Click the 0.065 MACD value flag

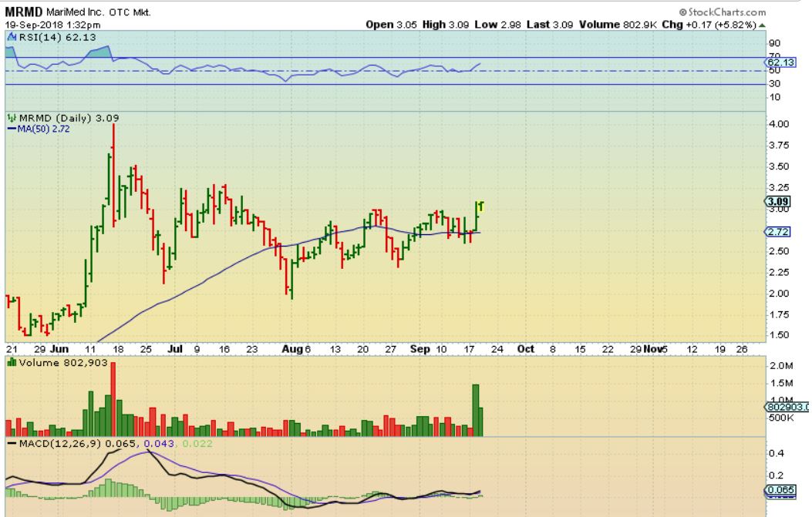pyautogui.click(x=777, y=490)
